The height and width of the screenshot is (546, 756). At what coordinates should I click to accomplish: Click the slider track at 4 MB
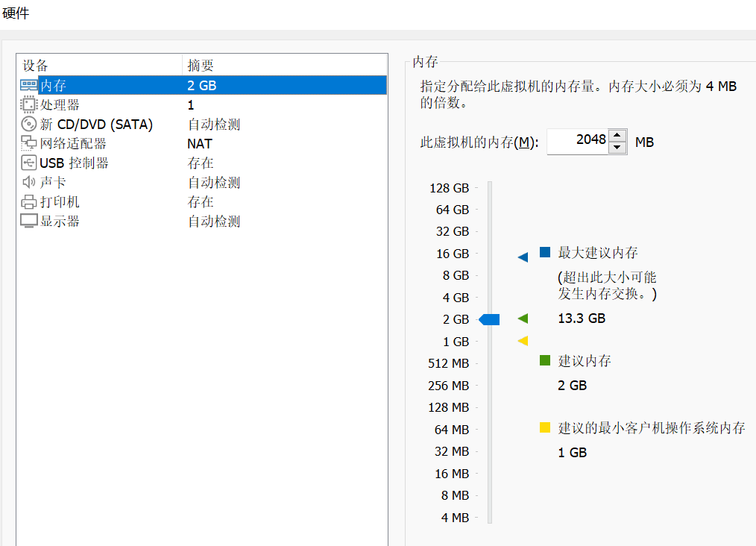490,518
